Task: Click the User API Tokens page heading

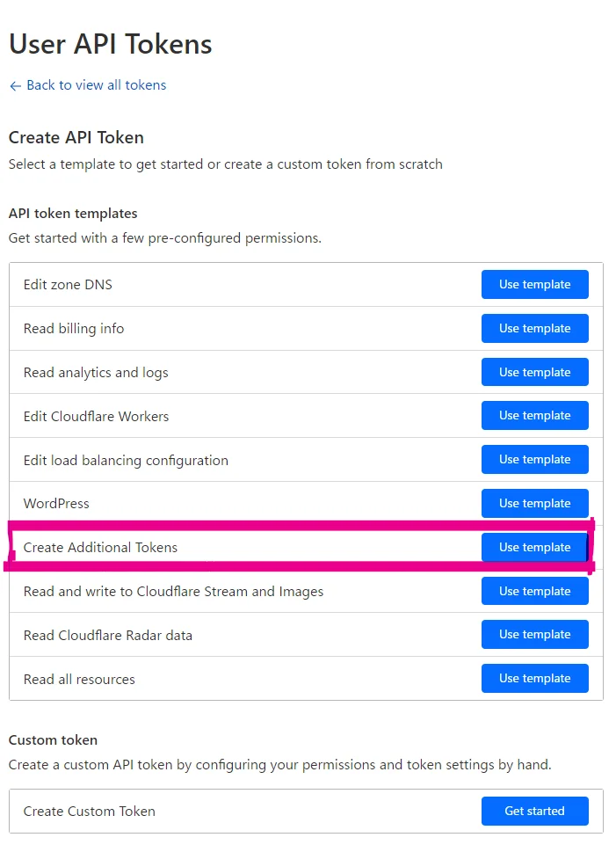Action: (111, 44)
